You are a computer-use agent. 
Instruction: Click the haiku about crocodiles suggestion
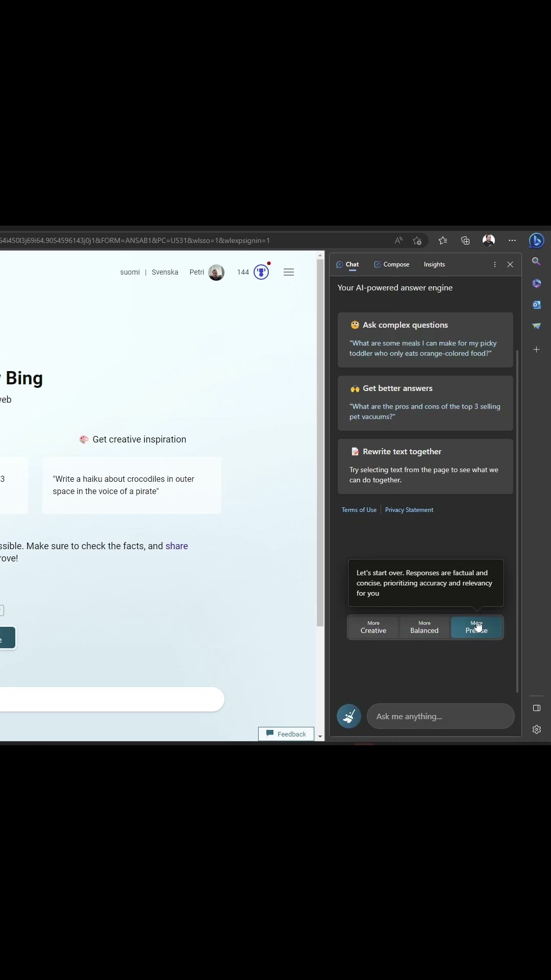tap(132, 485)
